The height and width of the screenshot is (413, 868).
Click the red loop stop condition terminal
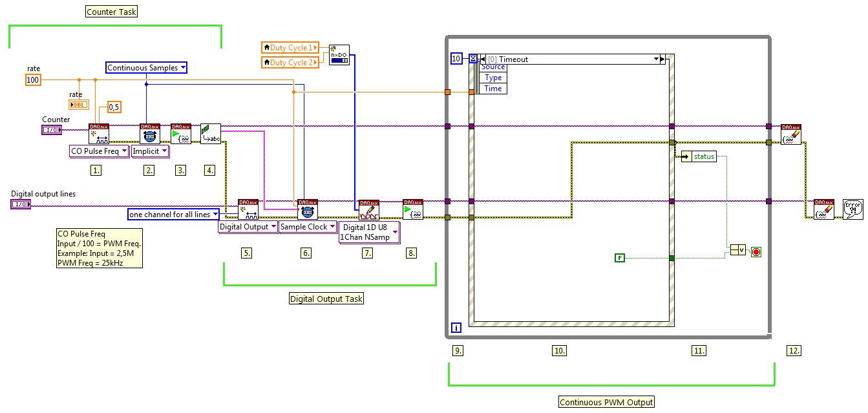756,251
